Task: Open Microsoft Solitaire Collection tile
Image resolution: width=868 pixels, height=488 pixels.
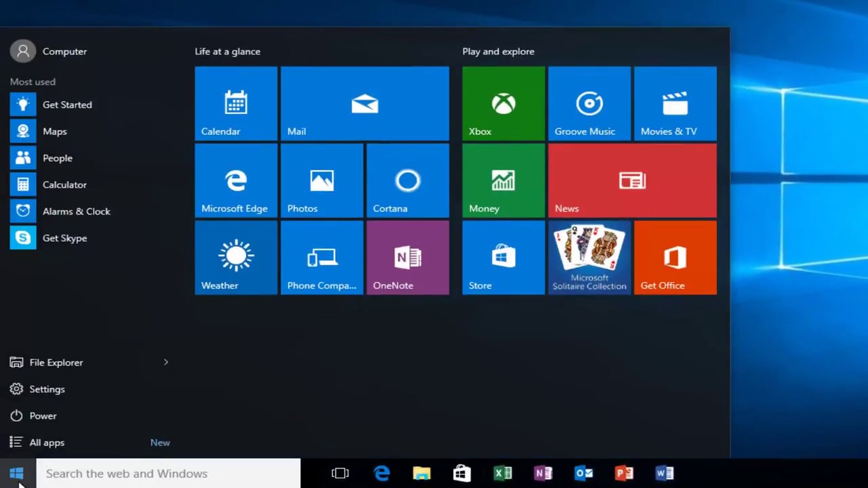Action: coord(589,258)
